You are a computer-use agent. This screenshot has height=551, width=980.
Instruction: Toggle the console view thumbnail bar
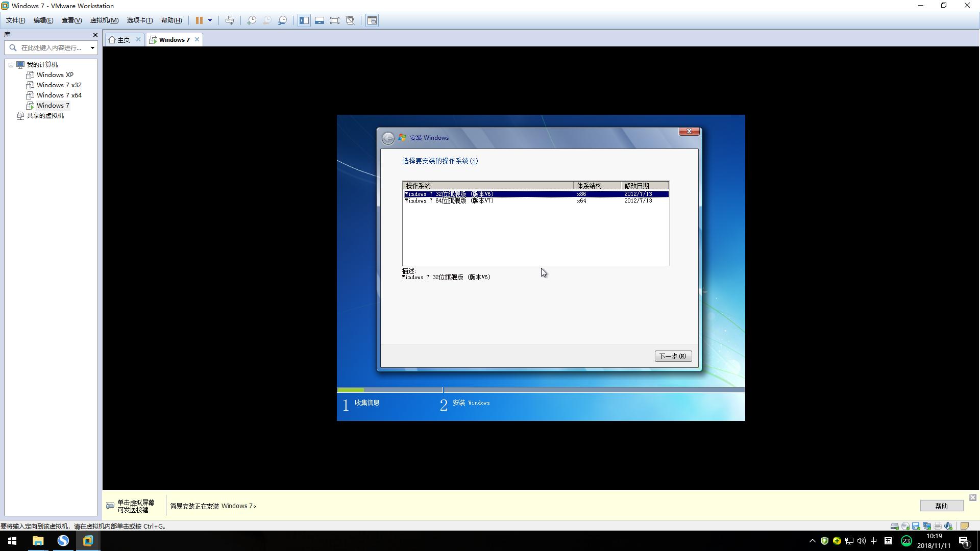[x=320, y=20]
